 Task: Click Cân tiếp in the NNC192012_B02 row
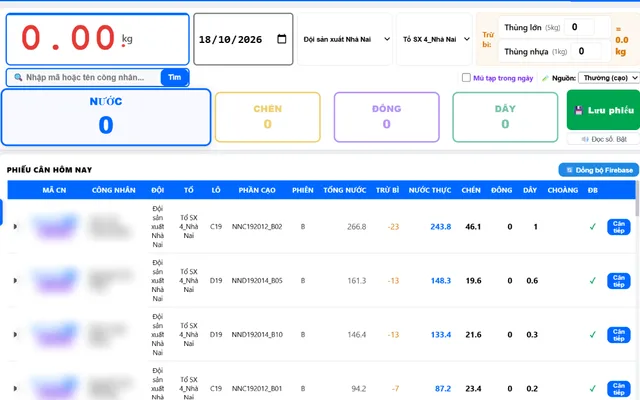pos(619,227)
